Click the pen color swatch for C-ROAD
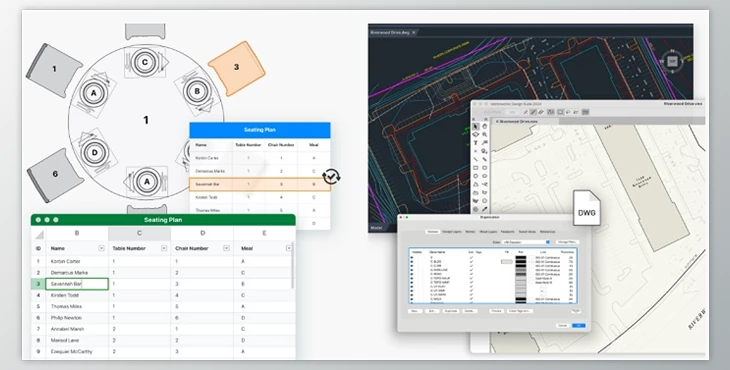Image resolution: width=730 pixels, height=370 pixels. [521, 274]
